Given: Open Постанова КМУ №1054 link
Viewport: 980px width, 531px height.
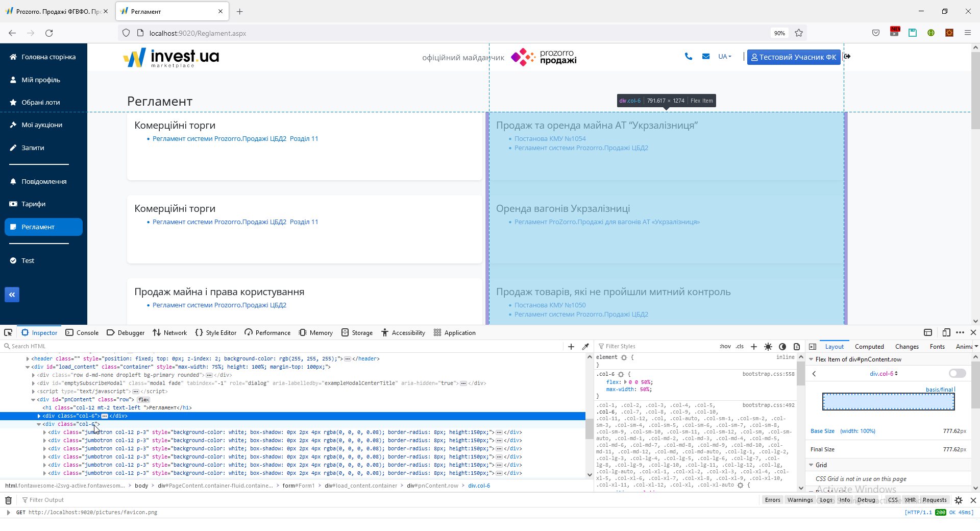Looking at the screenshot, I should coord(550,139).
